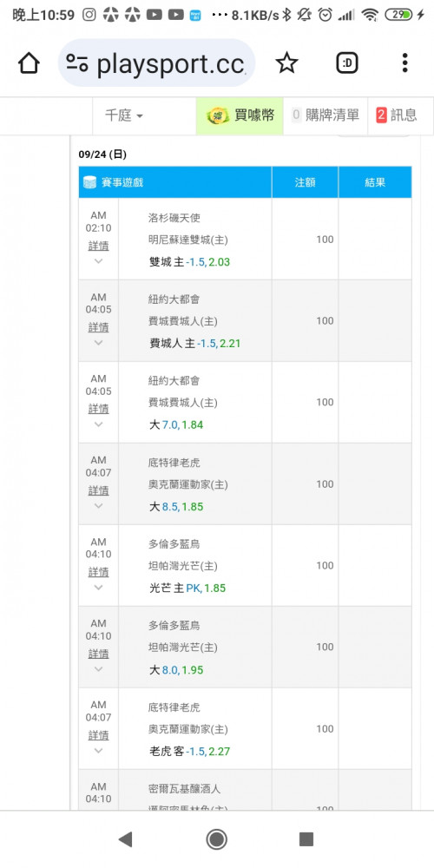Tap the Android recent apps square button
Image resolution: width=434 pixels, height=868 pixels.
click(306, 839)
